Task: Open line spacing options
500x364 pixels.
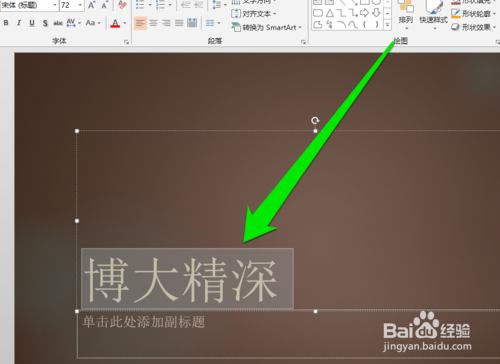Action: 220,5
